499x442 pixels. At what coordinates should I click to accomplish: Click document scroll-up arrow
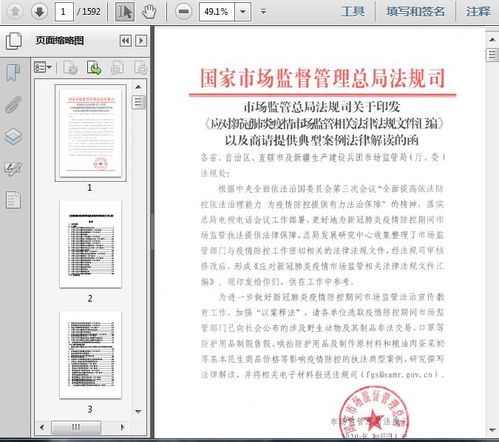(492, 40)
